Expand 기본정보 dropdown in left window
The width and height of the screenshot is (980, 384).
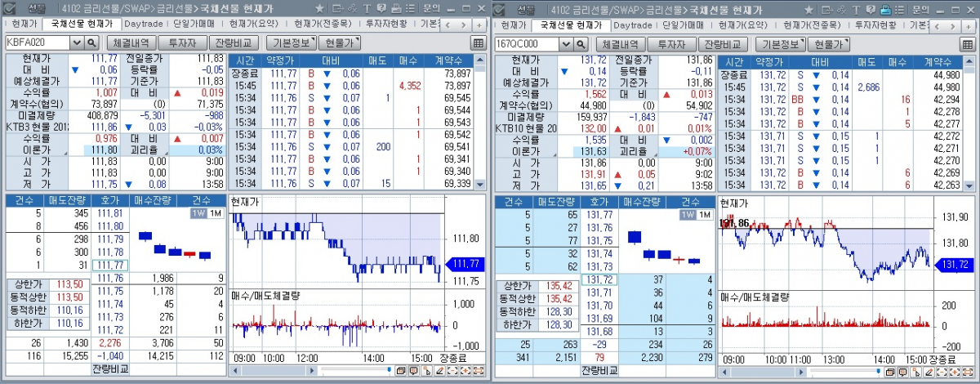point(292,42)
